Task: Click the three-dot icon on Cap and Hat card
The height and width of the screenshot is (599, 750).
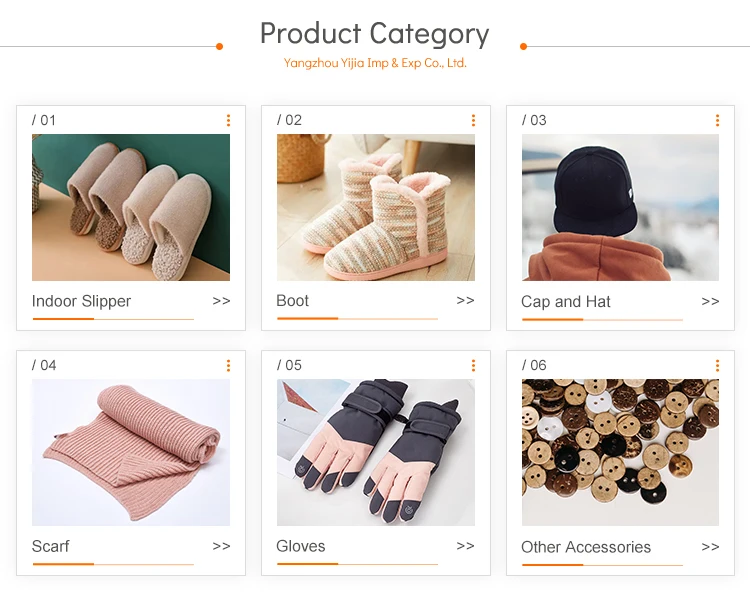Action: pyautogui.click(x=717, y=120)
